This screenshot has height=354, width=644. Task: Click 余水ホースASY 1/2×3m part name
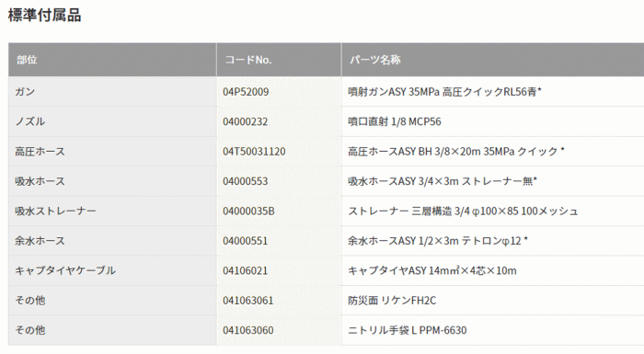[438, 241]
